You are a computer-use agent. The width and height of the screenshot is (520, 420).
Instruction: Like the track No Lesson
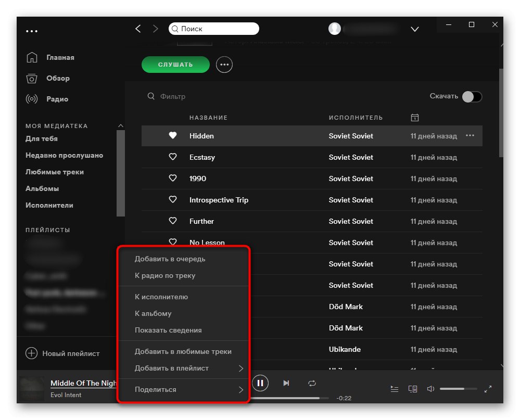(x=173, y=241)
